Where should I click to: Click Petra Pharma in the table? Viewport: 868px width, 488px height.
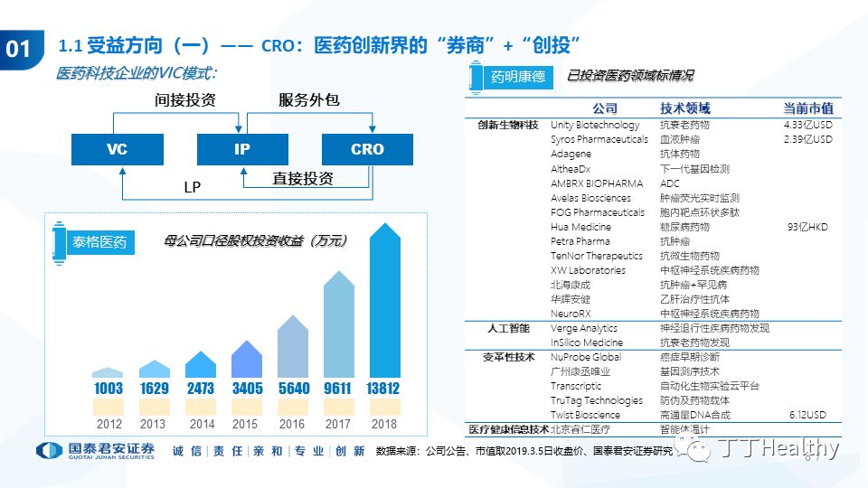(x=580, y=241)
